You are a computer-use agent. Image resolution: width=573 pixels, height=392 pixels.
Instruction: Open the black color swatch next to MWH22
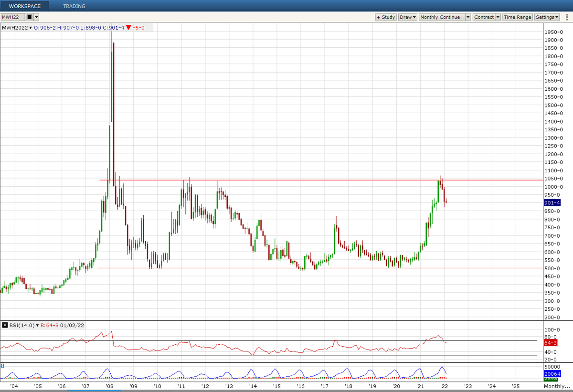(x=29, y=17)
